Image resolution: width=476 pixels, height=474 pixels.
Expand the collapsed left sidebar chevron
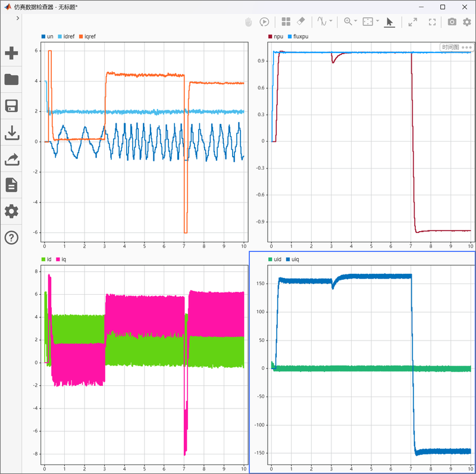18,18
